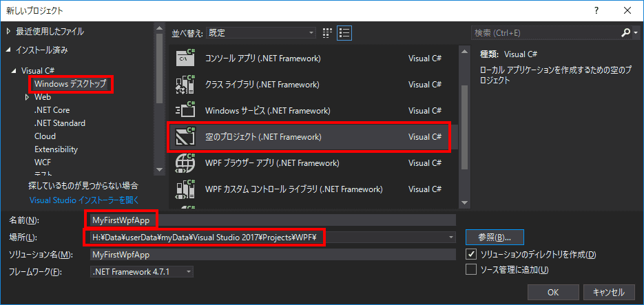Click the 参照(B)... browse button
The width and height of the screenshot is (644, 305).
pos(495,237)
